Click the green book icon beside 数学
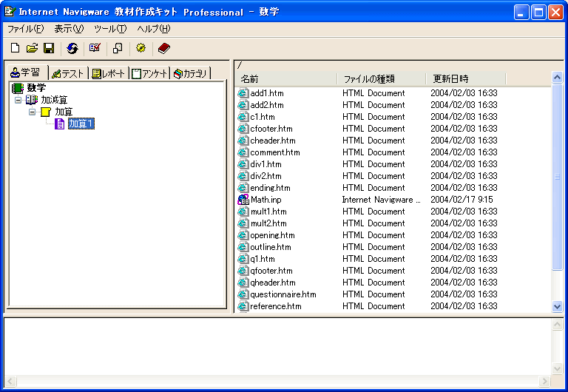Viewport: 568px width, 392px height. (x=18, y=88)
